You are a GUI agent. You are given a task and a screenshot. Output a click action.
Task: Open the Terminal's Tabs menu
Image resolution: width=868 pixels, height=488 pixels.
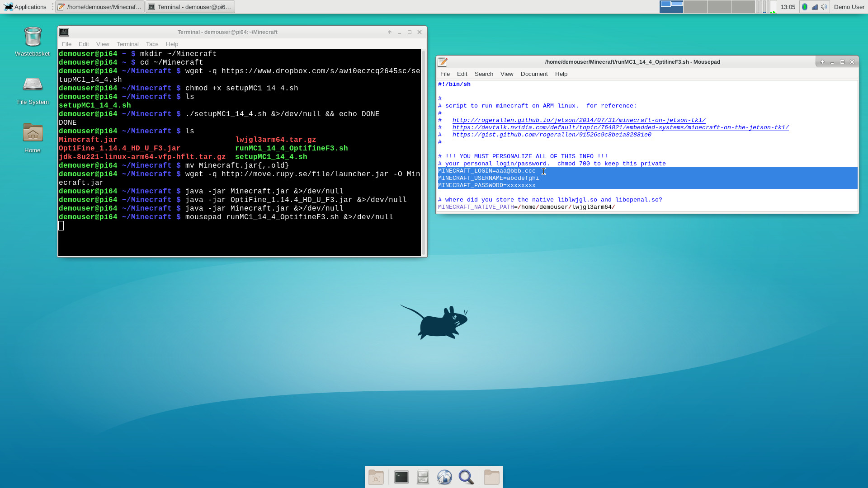coord(152,44)
